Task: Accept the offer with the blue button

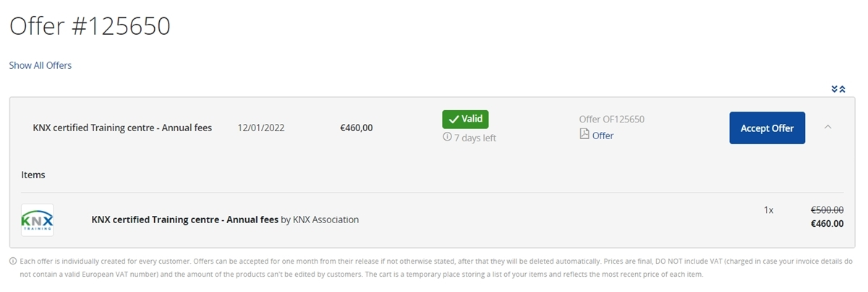Action: pos(767,128)
